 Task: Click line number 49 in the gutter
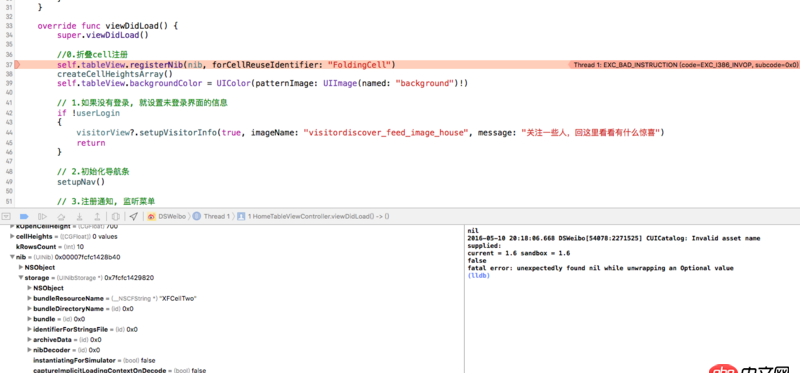pyautogui.click(x=8, y=181)
